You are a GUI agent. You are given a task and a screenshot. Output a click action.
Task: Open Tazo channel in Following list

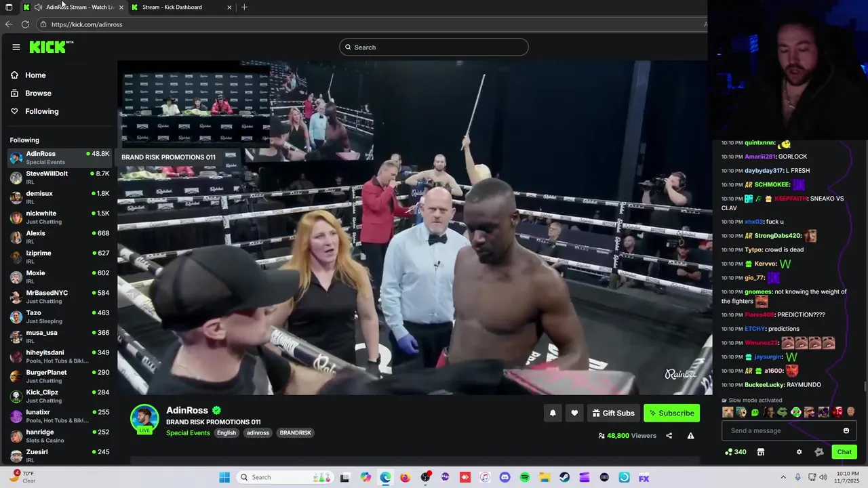pyautogui.click(x=59, y=317)
